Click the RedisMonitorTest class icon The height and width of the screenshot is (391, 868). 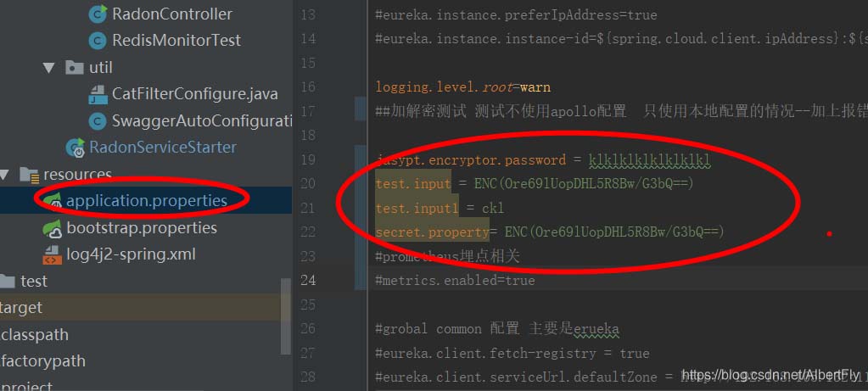(x=98, y=41)
